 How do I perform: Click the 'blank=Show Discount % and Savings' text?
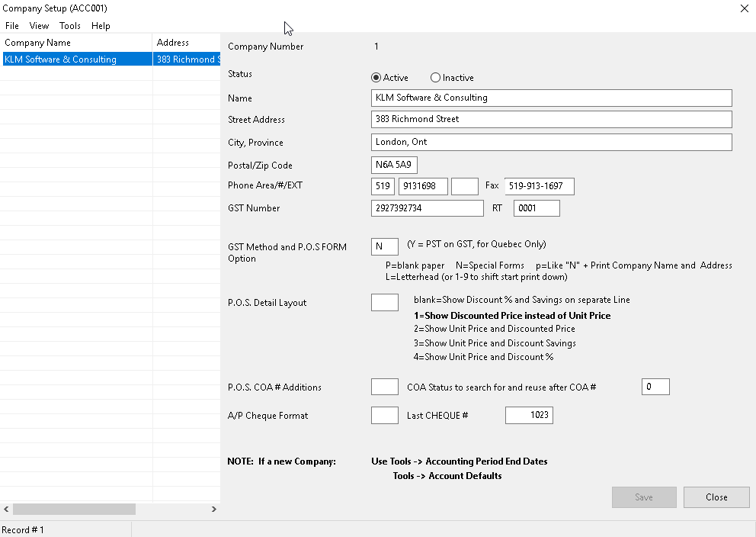[522, 300]
